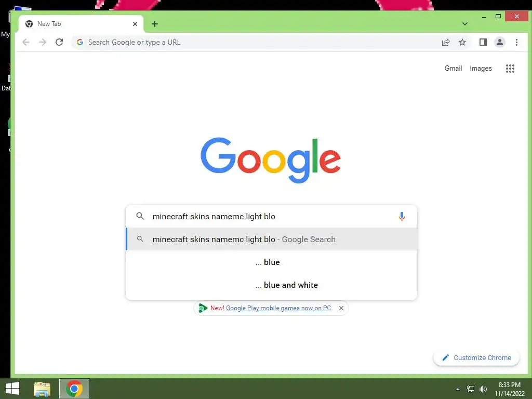Choose the '... blue and white' suggestion
Image resolution: width=532 pixels, height=399 pixels.
coord(271,285)
